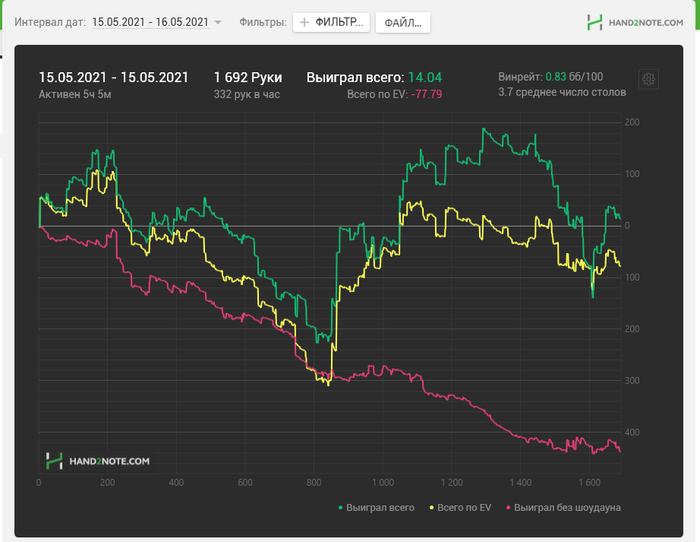700x542 pixels.
Task: Click the 332 рук в час text
Action: pos(247,94)
